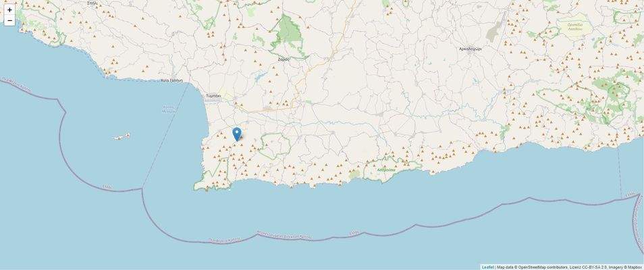Click the bay label west of Τυμπάκι

point(169,109)
